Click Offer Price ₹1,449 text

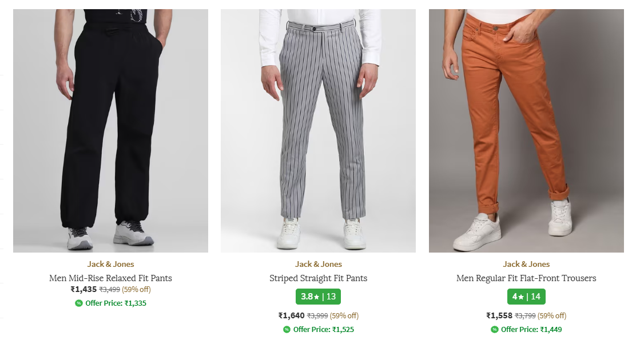coord(531,330)
